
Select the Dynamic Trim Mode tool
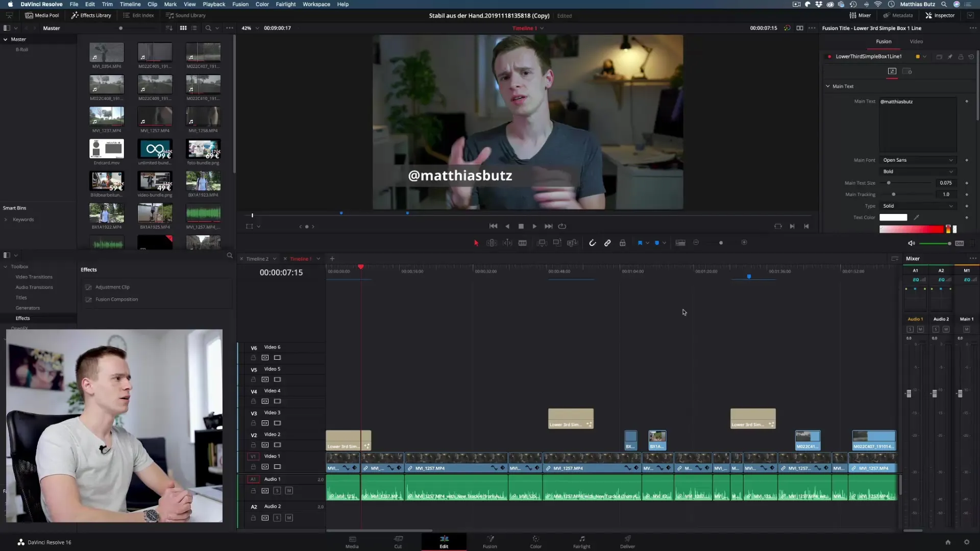click(507, 243)
